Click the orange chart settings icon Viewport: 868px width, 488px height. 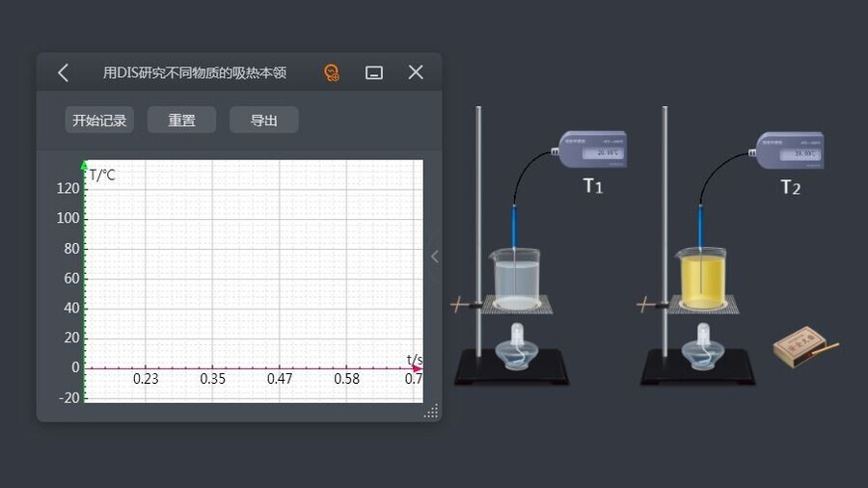332,72
